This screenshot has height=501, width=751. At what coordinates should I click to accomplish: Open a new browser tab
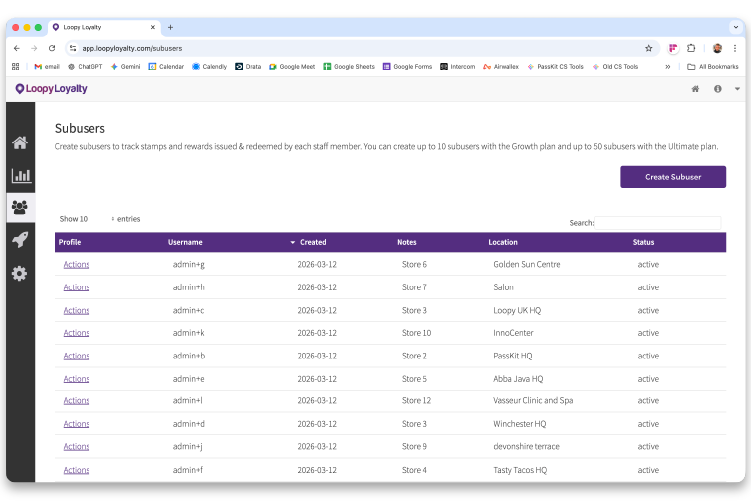click(x=170, y=27)
